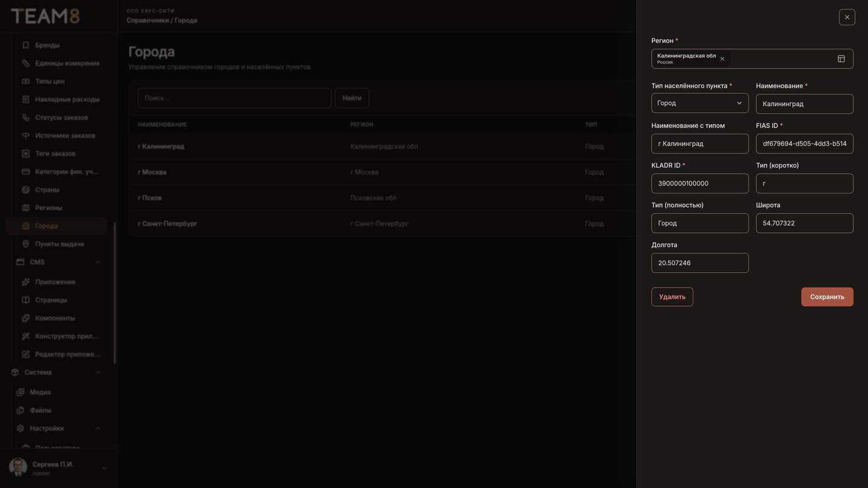The height and width of the screenshot is (488, 868).
Task: Click the Удалить button
Action: point(672,297)
